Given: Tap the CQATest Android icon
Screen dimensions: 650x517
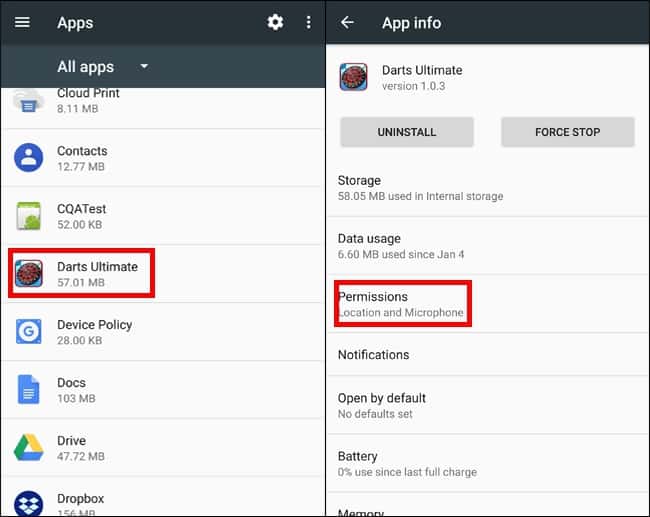Looking at the screenshot, I should click(29, 216).
